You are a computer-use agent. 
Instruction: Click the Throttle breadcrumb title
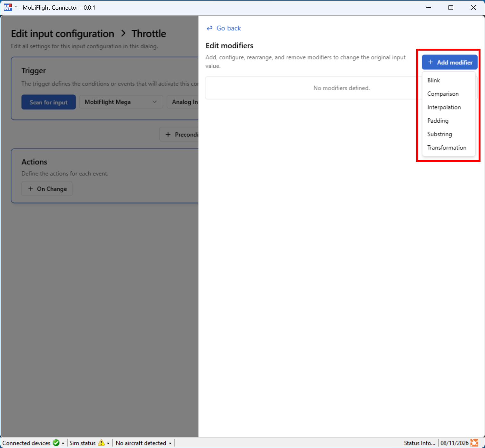(149, 34)
